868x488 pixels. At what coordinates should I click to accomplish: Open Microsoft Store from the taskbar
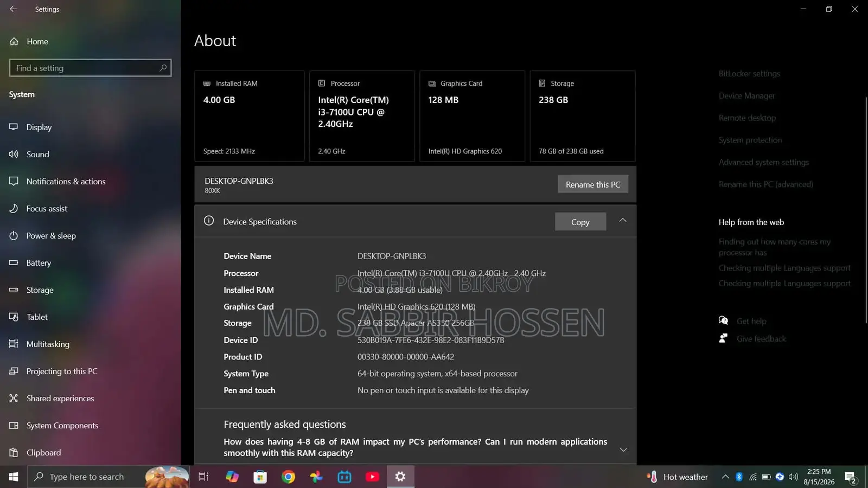[x=260, y=477]
